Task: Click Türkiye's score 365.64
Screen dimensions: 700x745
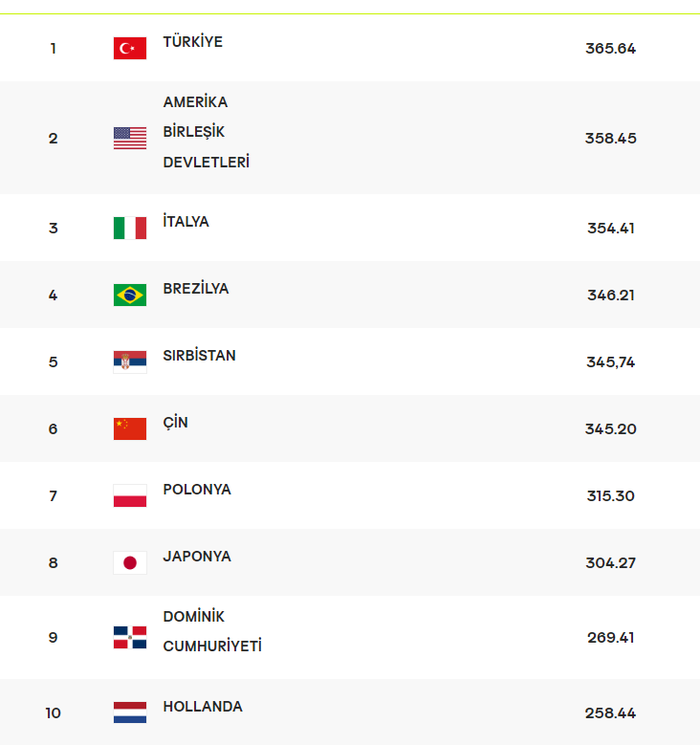Action: coord(610,48)
